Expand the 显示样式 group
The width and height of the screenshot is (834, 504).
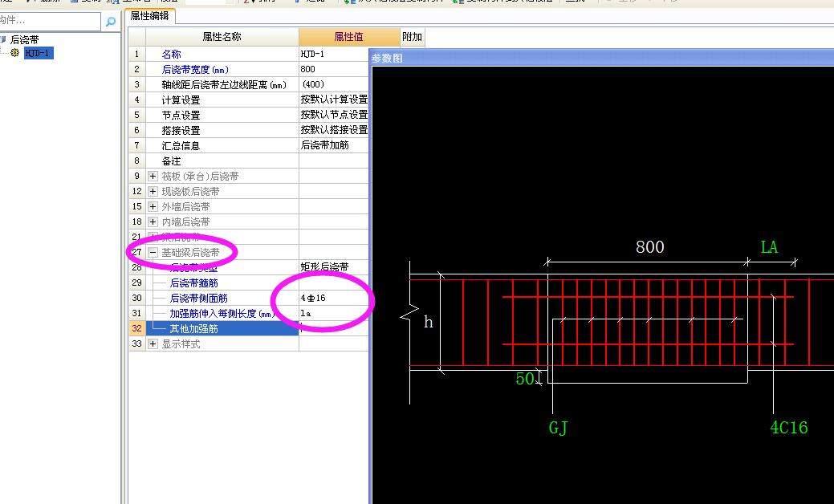point(153,344)
